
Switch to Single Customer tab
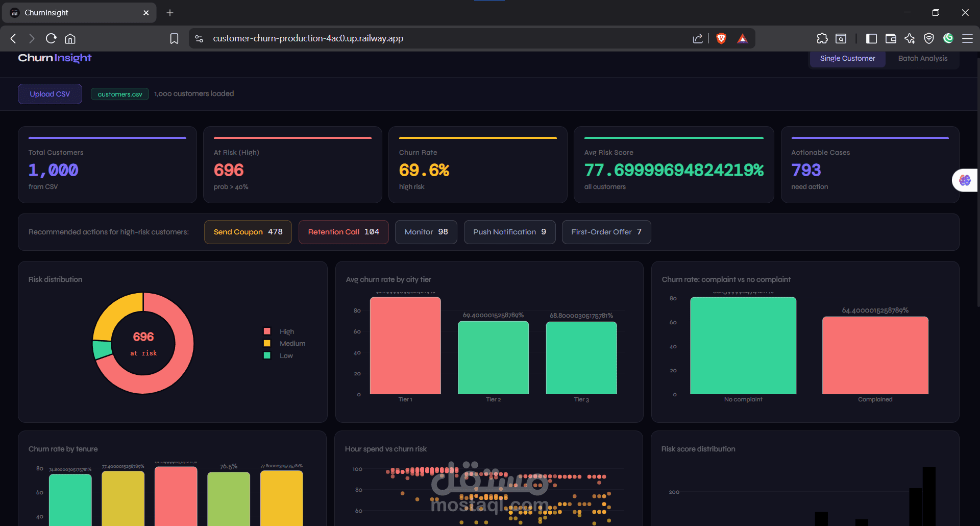click(x=847, y=58)
